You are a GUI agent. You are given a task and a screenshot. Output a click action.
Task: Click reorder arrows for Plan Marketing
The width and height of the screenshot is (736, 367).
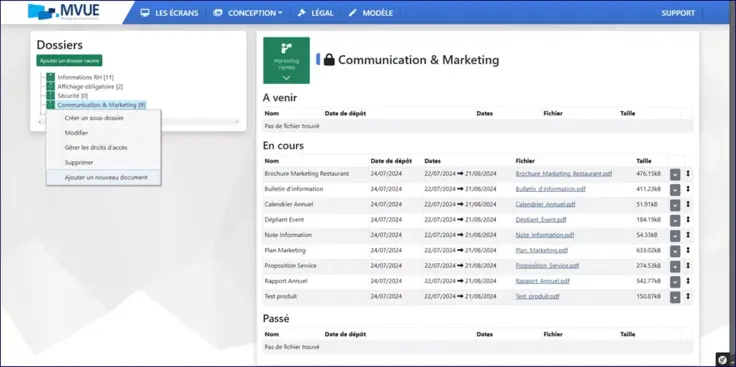(x=688, y=250)
